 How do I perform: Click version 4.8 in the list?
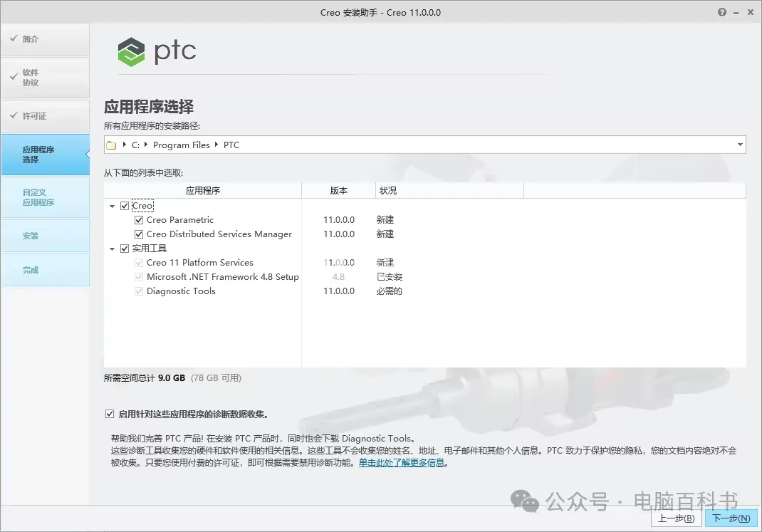click(339, 277)
